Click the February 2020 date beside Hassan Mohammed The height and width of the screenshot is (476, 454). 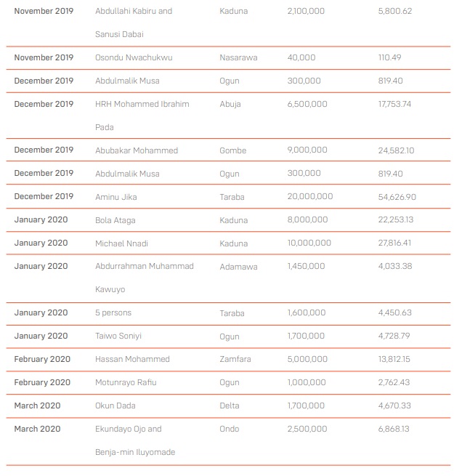[x=42, y=359]
